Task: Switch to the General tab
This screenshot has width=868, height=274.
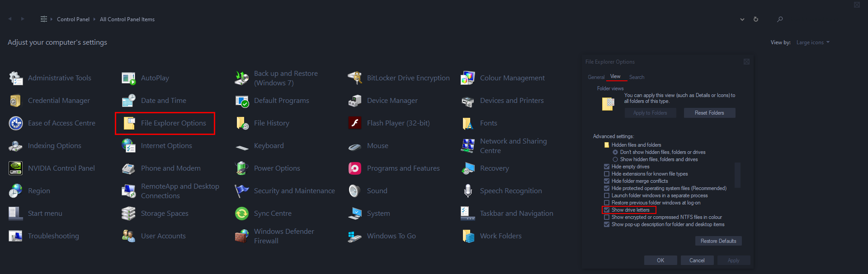Action: tap(596, 77)
